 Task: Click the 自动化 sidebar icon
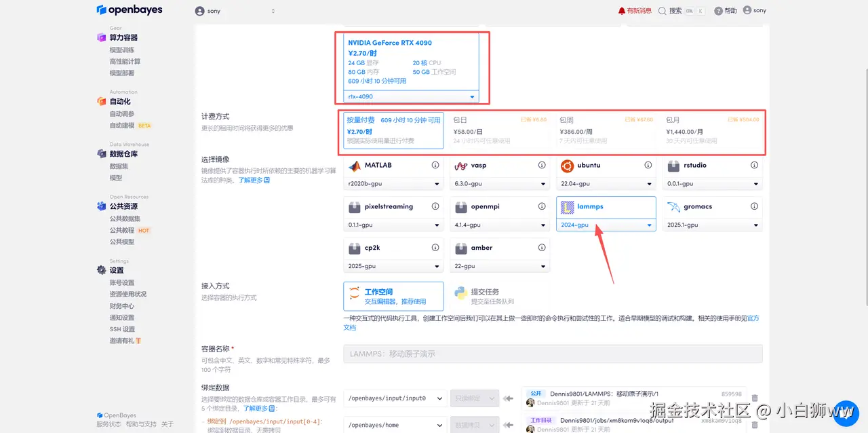tap(102, 102)
